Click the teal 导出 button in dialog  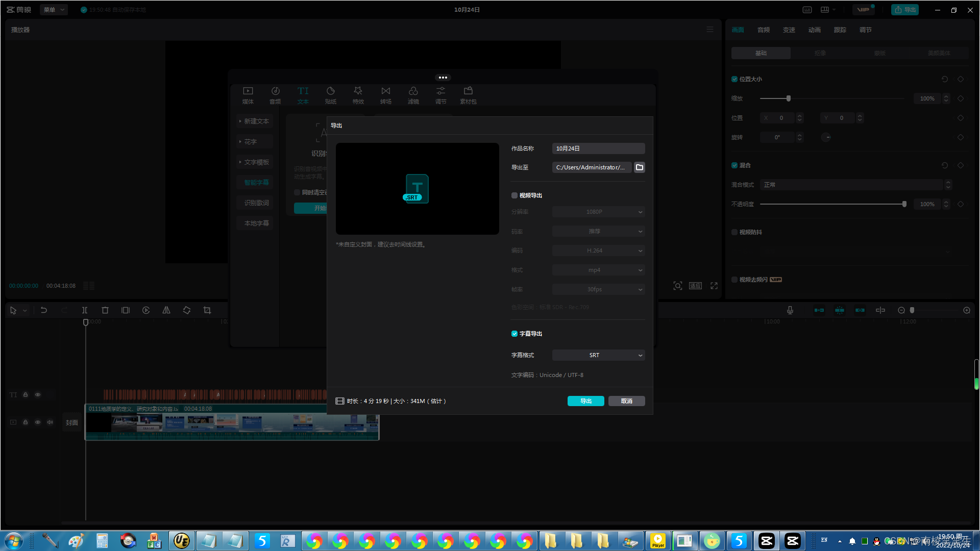click(585, 401)
